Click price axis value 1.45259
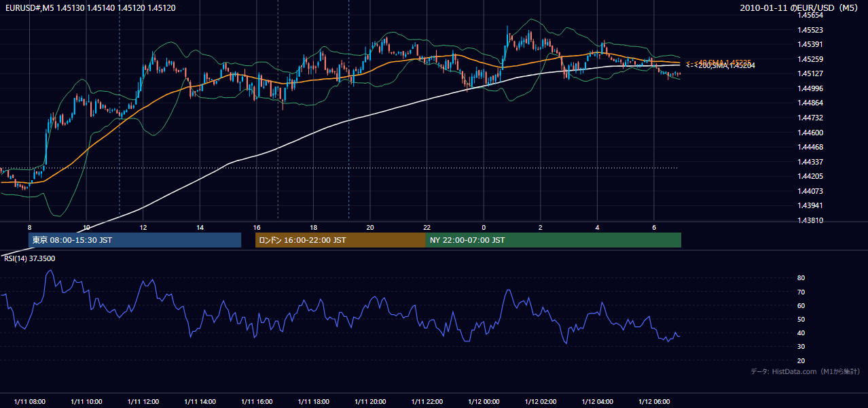This screenshot has height=408, width=868. (x=810, y=59)
